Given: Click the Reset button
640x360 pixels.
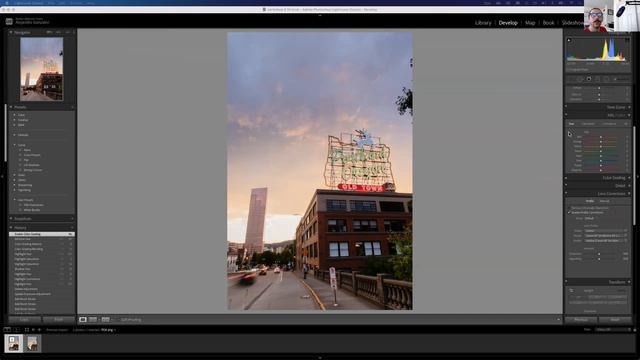Looking at the screenshot, I should click(615, 320).
